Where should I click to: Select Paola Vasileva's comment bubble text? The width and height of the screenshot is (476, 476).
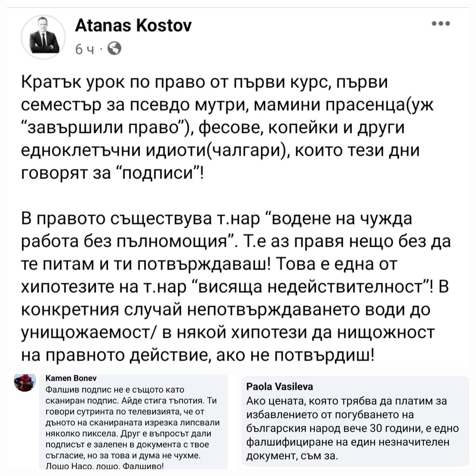coord(353,428)
